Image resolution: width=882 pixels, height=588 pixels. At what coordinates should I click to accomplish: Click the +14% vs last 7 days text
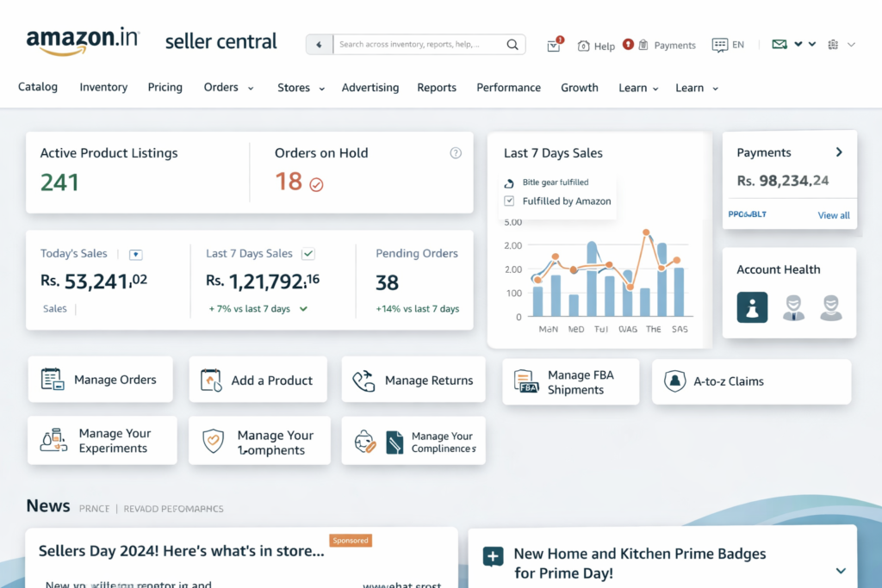pyautogui.click(x=418, y=308)
